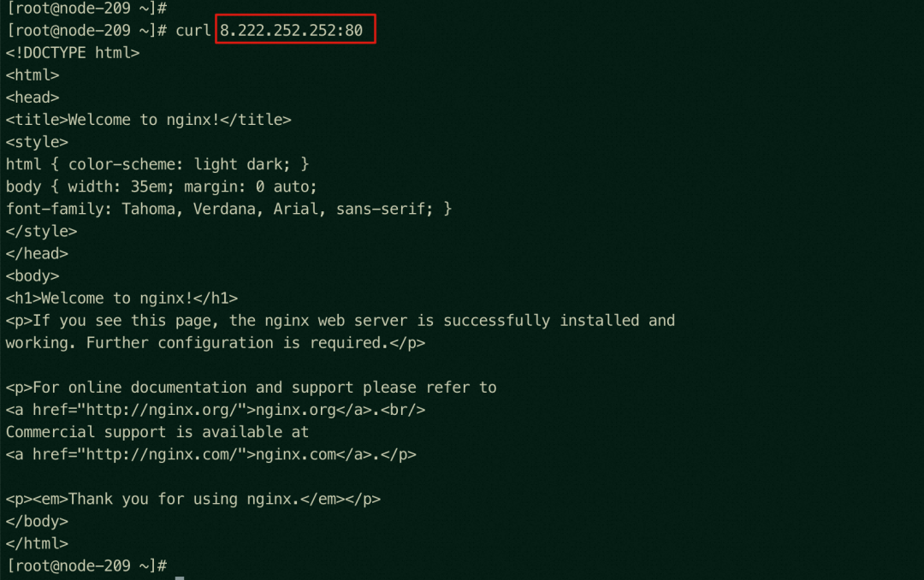Click the highlighted IP address 8.222.252.252:80

click(x=292, y=30)
